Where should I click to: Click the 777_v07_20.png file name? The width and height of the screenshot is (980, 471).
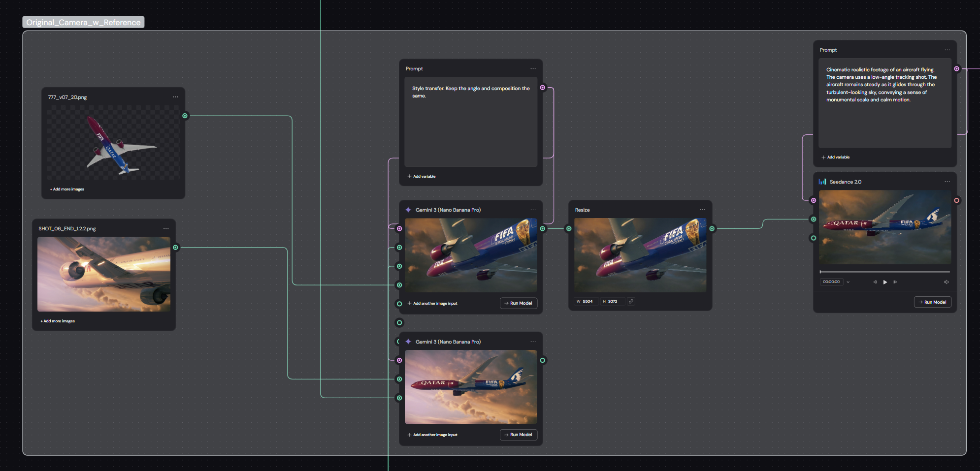67,97
